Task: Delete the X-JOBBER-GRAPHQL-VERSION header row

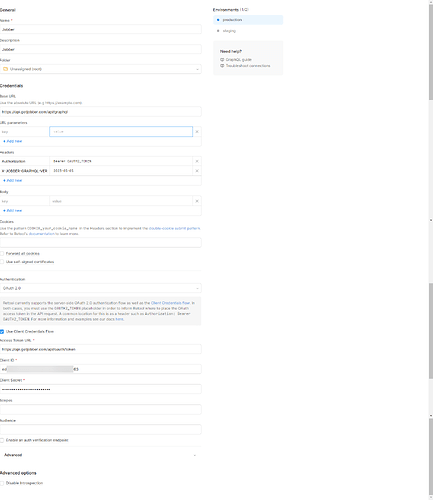Action: (x=197, y=171)
